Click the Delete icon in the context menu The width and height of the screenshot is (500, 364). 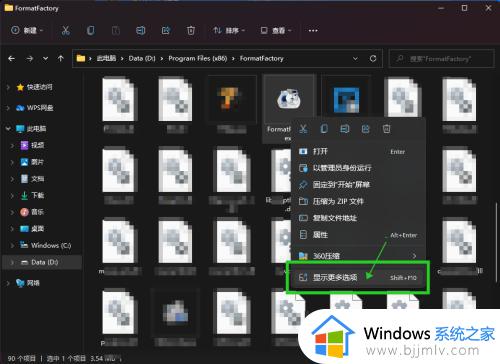(x=387, y=129)
